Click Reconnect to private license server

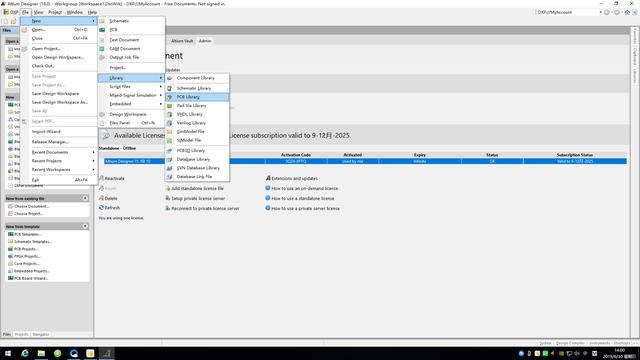pyautogui.click(x=205, y=209)
